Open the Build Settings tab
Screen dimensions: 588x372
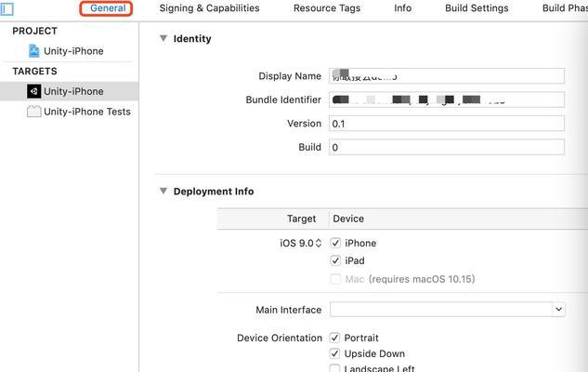tap(477, 7)
